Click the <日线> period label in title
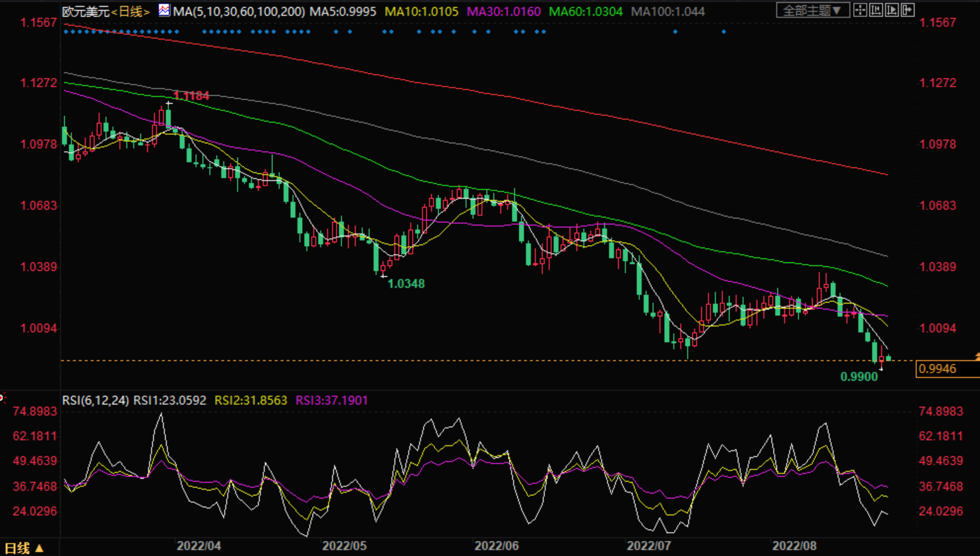Screen dimensions: 980x556 coord(131,12)
